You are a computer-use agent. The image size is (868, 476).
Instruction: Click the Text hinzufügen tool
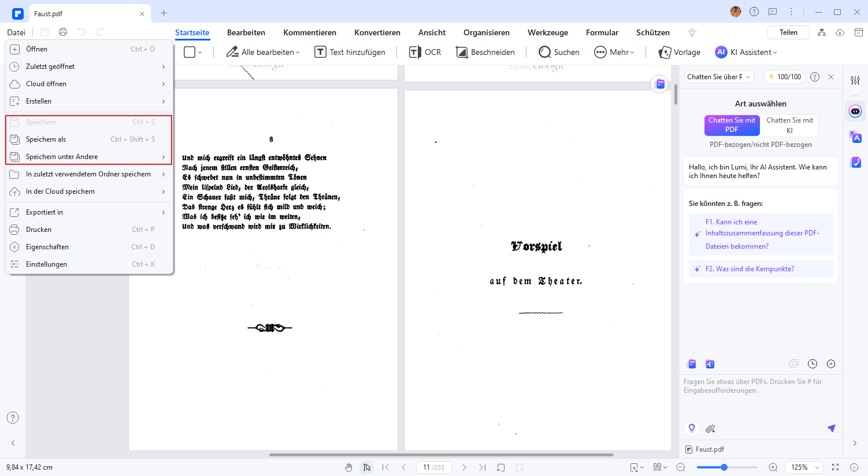[x=350, y=52]
